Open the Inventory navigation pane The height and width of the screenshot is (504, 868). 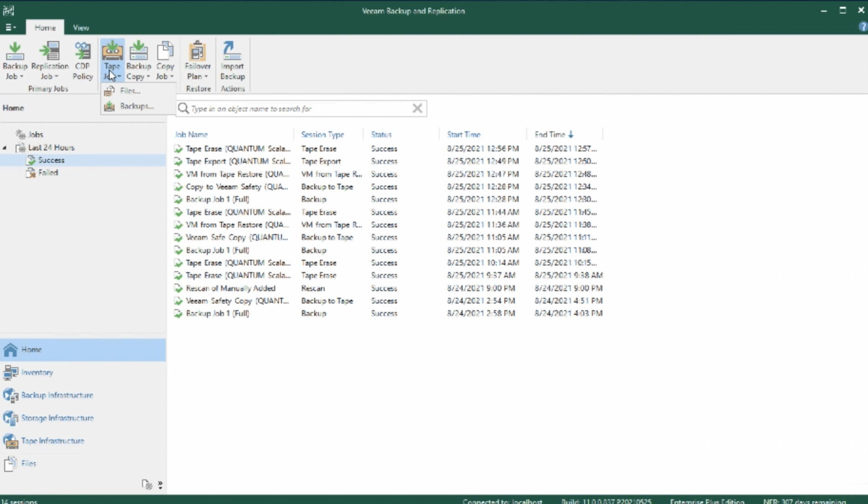point(83,372)
